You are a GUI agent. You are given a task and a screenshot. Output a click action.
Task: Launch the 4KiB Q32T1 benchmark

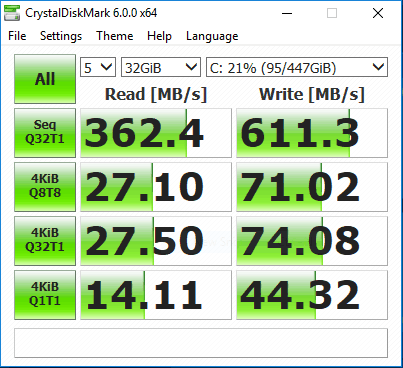45,241
